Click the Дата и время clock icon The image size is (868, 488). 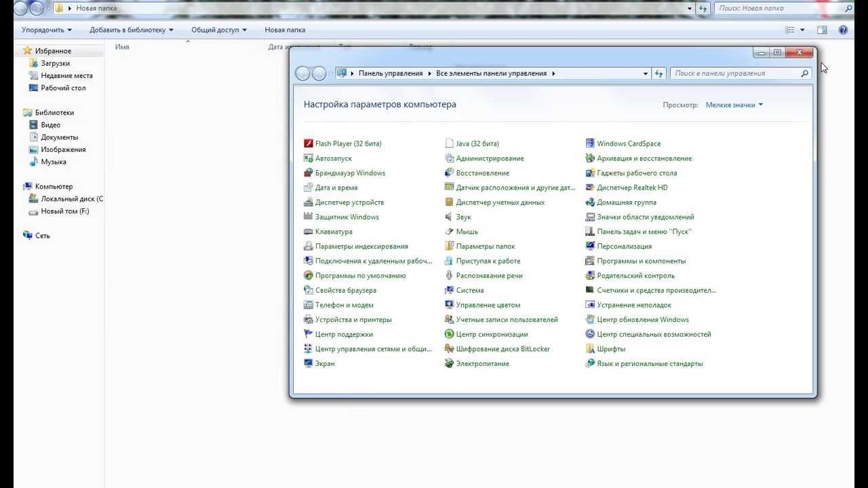click(309, 188)
